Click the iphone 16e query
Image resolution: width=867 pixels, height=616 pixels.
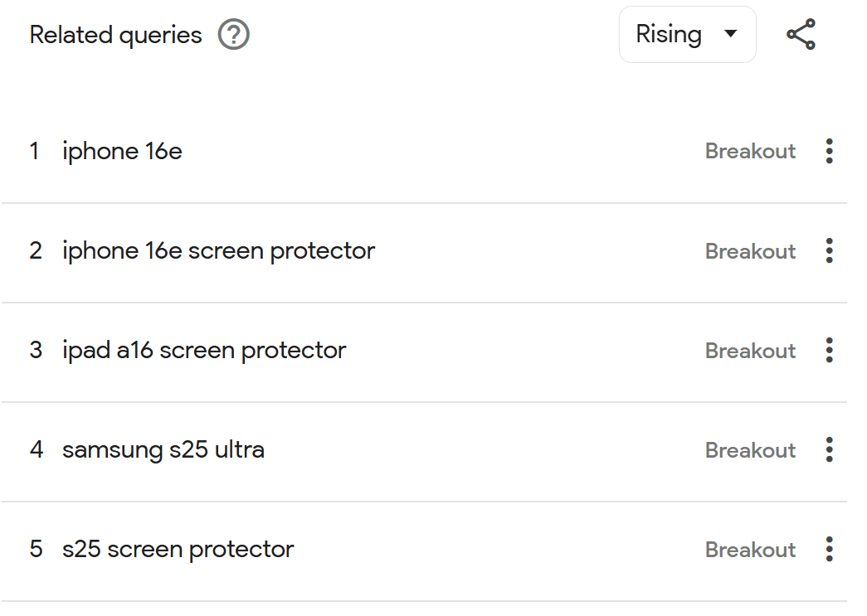pyautogui.click(x=122, y=151)
